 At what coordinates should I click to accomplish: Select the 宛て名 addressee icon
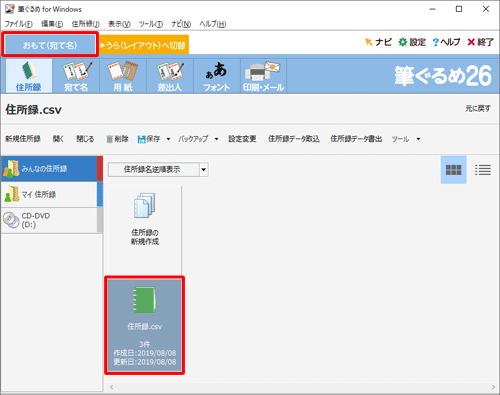point(76,76)
